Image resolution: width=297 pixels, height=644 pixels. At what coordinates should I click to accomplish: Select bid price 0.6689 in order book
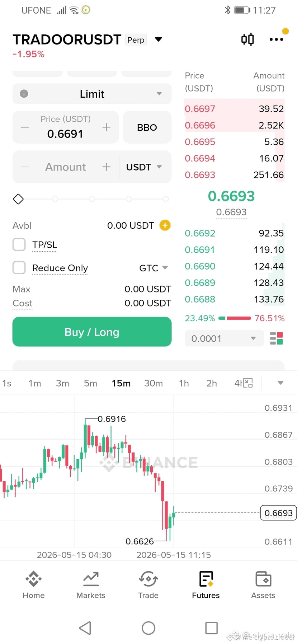point(200,283)
